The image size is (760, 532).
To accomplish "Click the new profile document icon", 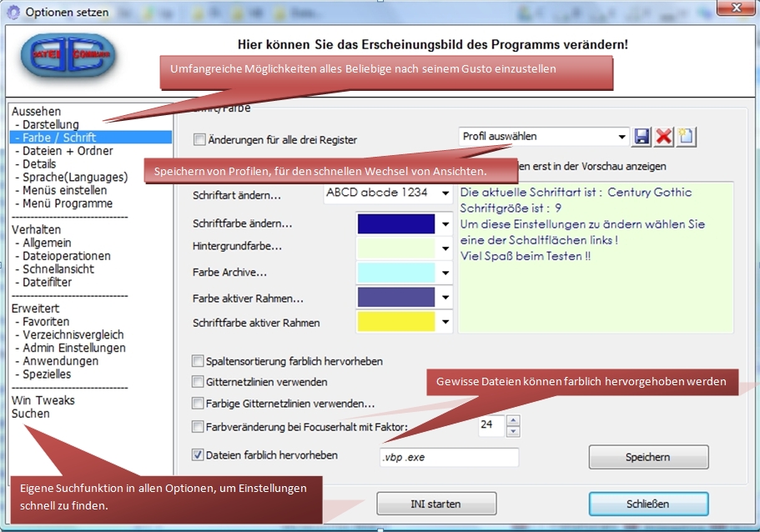I will [687, 137].
